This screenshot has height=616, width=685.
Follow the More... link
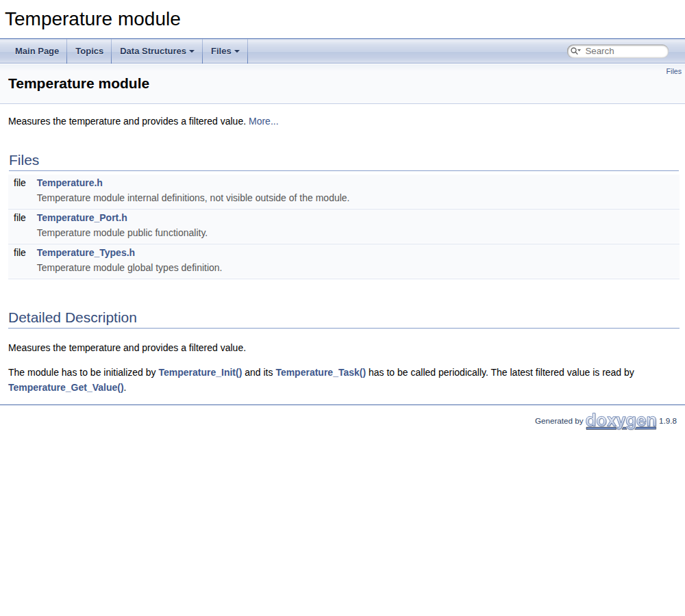(264, 121)
